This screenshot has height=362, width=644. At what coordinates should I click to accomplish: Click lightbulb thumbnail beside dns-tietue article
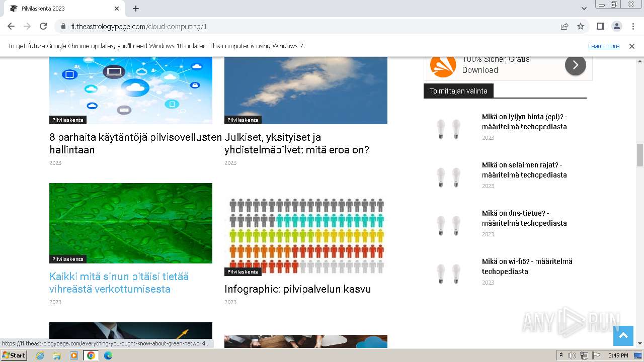tap(449, 225)
